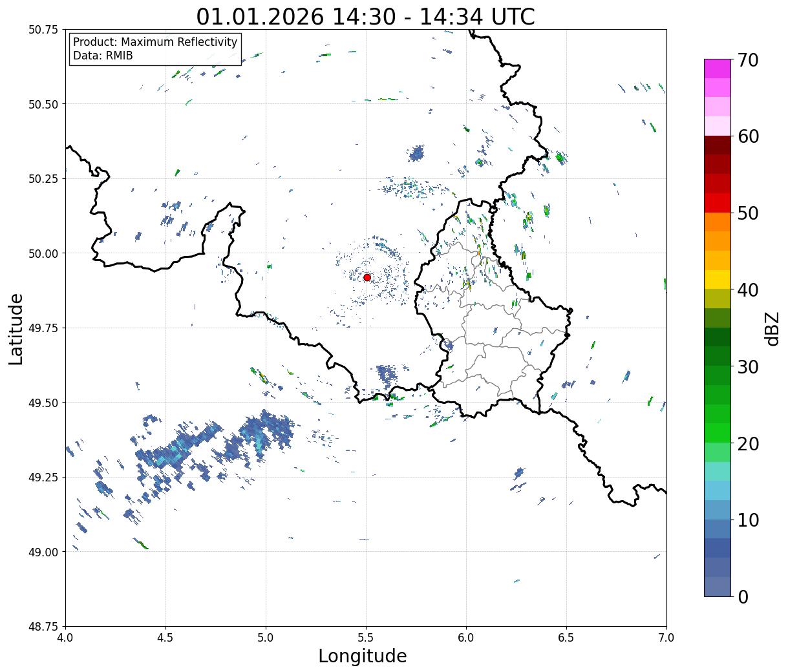788x672 pixels.
Task: Click the 50 tick on colorbar
Action: coord(748,213)
